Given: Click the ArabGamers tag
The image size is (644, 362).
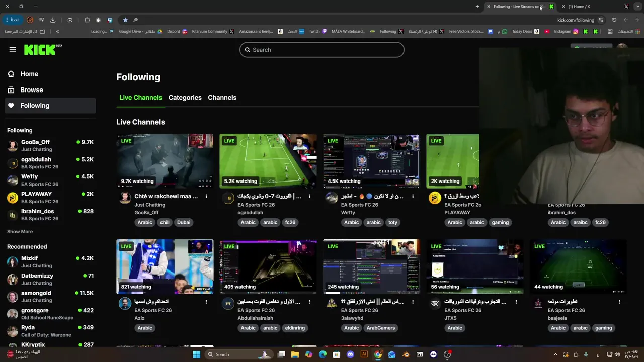Looking at the screenshot, I should point(381,328).
